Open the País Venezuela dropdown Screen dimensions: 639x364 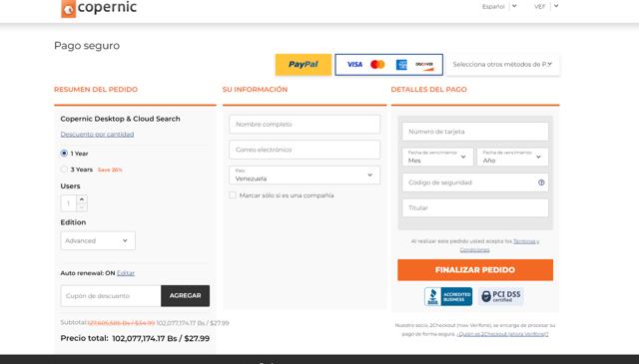(305, 176)
